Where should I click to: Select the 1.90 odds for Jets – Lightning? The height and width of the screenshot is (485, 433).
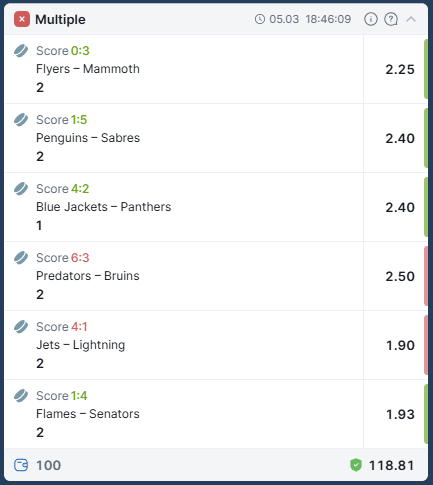[400, 345]
